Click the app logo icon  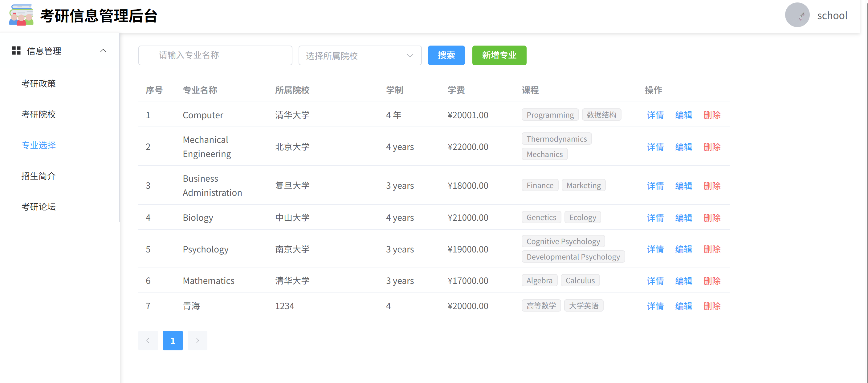pyautogui.click(x=21, y=15)
